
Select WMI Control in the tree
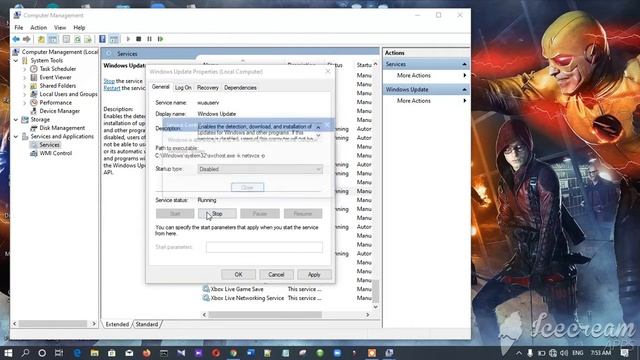[x=56, y=153]
